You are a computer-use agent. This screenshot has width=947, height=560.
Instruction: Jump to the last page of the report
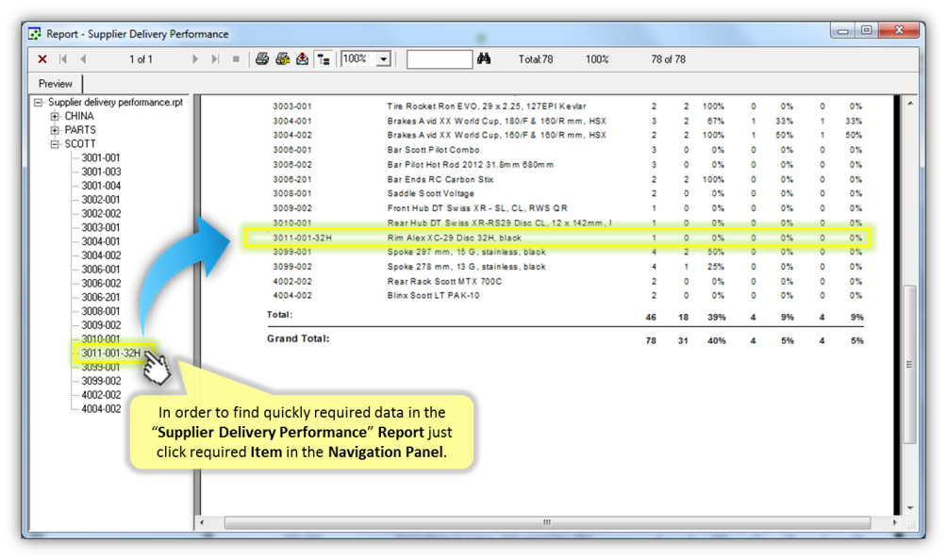coord(215,59)
